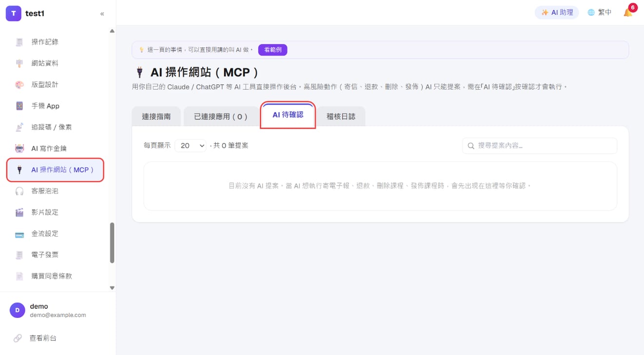Open 手機 App menu item

(x=55, y=106)
